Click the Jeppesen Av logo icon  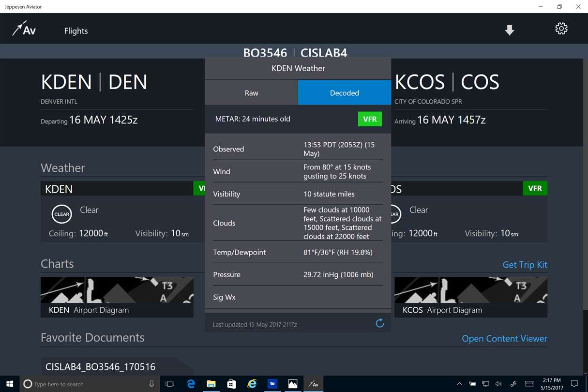pyautogui.click(x=24, y=29)
